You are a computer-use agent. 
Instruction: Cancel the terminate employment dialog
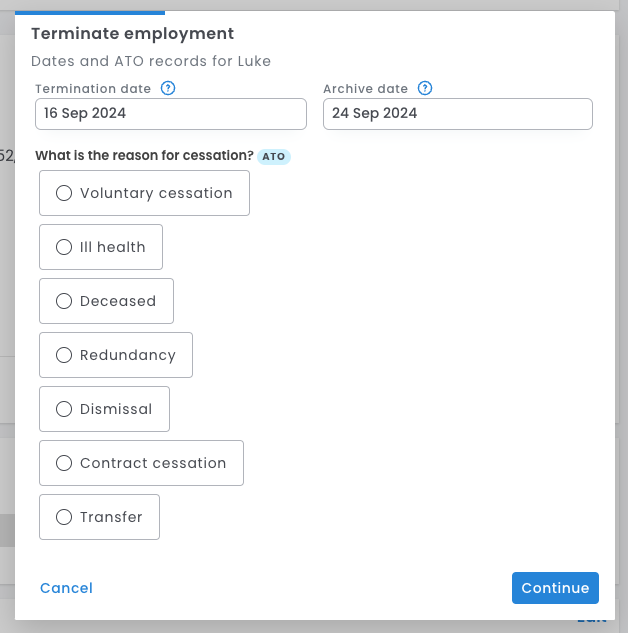click(66, 588)
